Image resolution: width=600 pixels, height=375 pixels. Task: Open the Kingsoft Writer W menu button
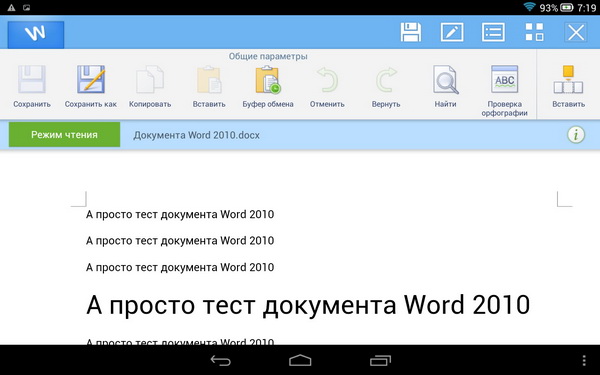(36, 34)
